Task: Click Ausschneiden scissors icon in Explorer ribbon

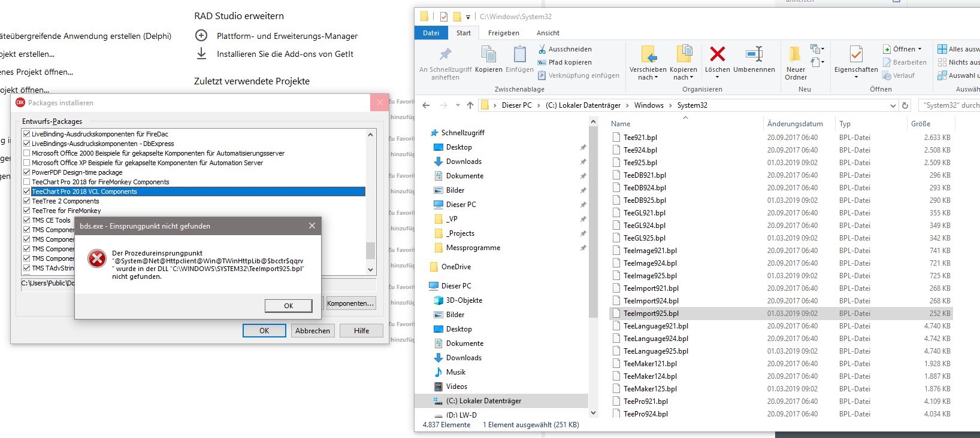Action: coord(542,49)
